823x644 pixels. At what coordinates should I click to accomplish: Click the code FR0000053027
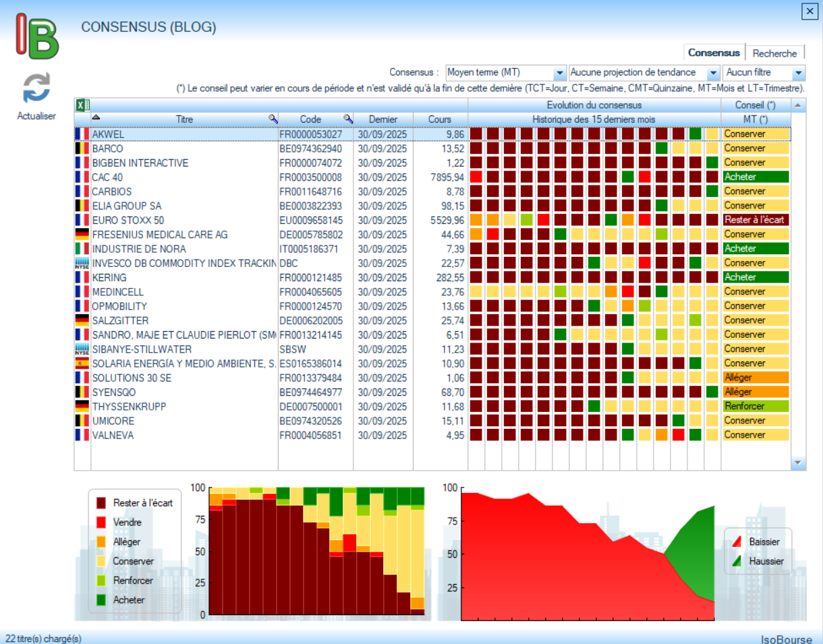310,134
